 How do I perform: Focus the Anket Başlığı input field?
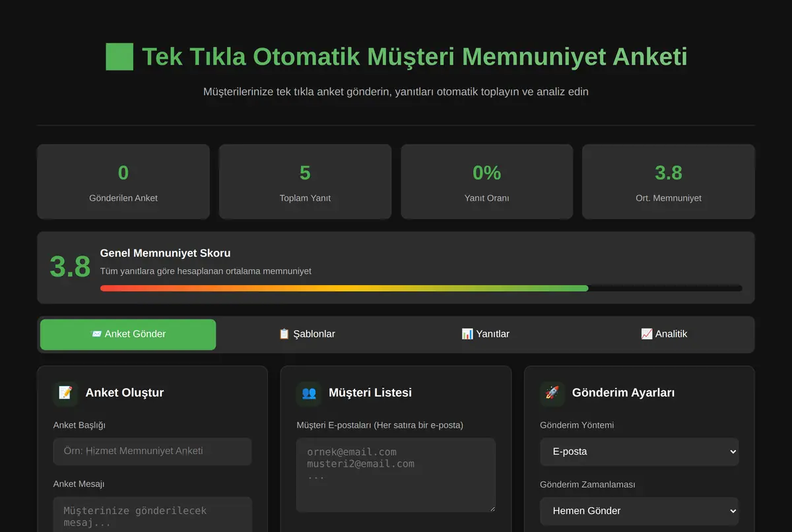[152, 451]
